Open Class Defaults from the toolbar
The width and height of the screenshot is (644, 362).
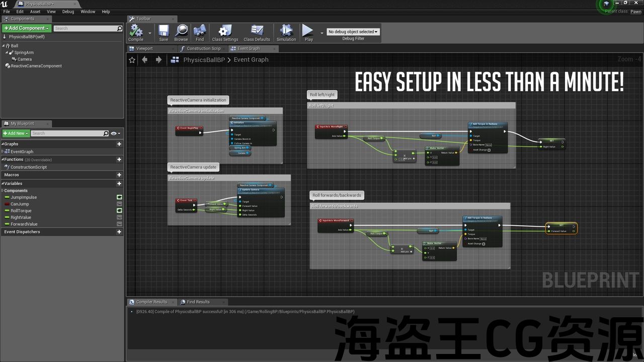tap(257, 31)
